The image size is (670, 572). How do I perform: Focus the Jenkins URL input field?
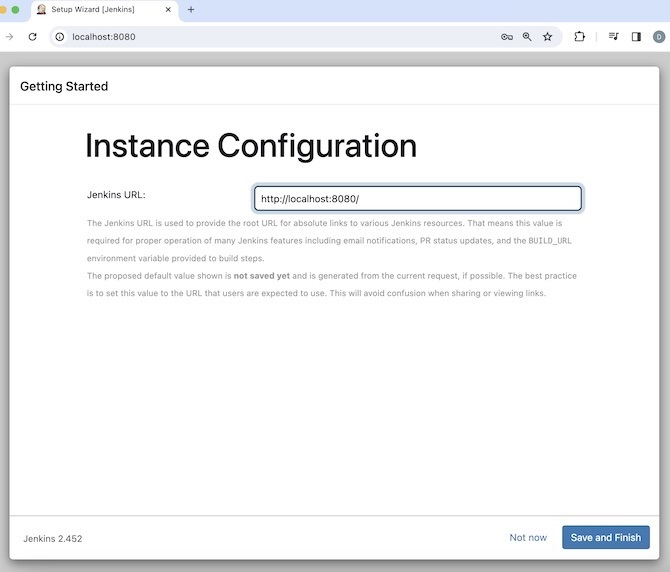(x=417, y=198)
